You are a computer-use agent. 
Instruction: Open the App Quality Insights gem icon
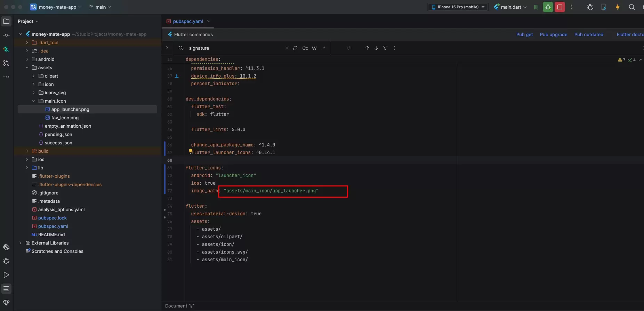pyautogui.click(x=6, y=303)
